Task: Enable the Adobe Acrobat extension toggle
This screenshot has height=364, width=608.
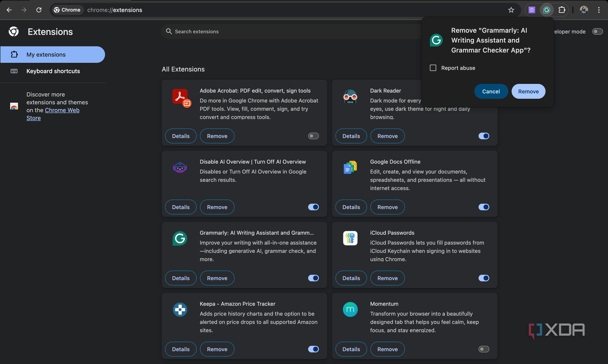Action: click(x=314, y=136)
